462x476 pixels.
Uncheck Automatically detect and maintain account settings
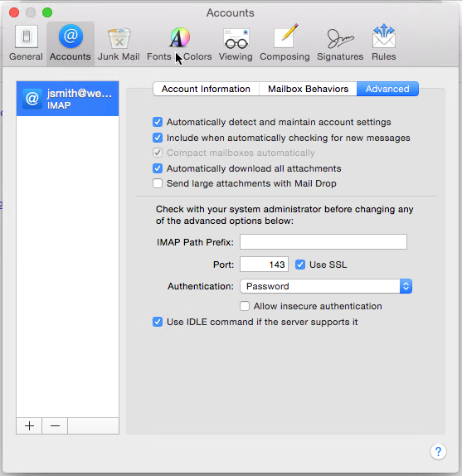pos(158,122)
